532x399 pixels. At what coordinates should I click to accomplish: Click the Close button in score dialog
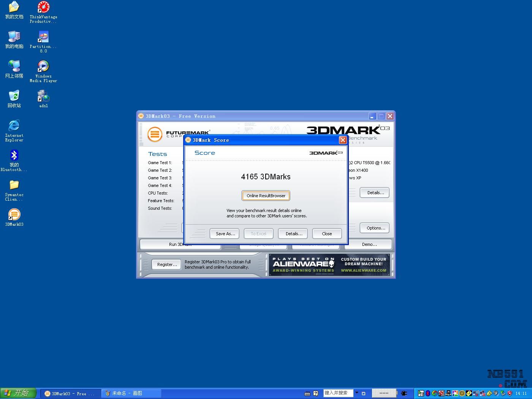(327, 234)
